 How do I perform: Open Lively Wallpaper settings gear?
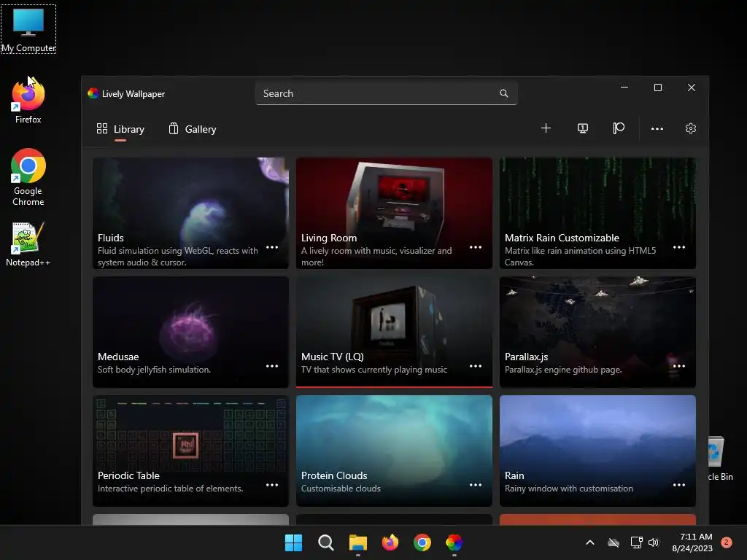click(x=690, y=128)
